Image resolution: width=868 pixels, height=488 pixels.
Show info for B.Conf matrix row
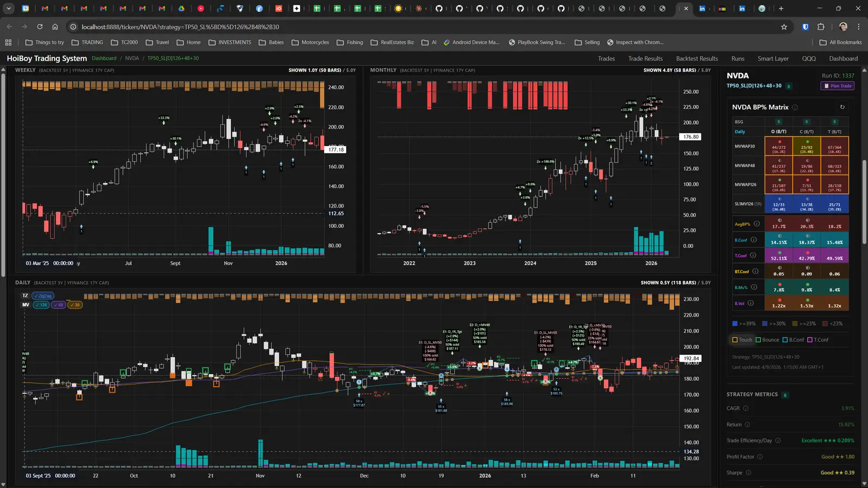(x=754, y=240)
